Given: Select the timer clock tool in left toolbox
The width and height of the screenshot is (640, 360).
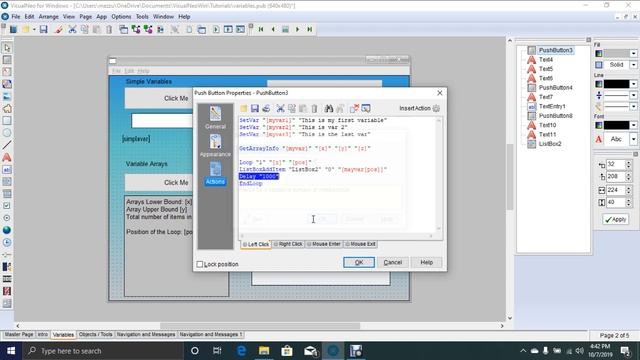Looking at the screenshot, I should 7,242.
